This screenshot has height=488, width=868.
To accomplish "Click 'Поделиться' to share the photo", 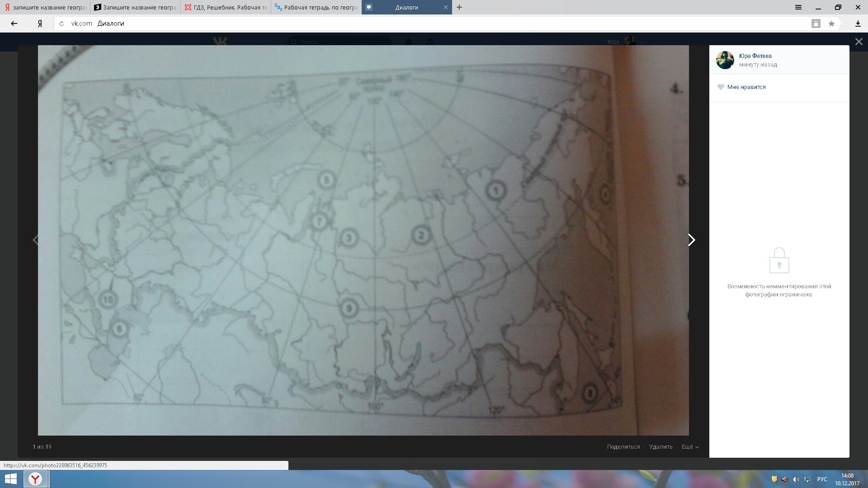I will click(623, 447).
